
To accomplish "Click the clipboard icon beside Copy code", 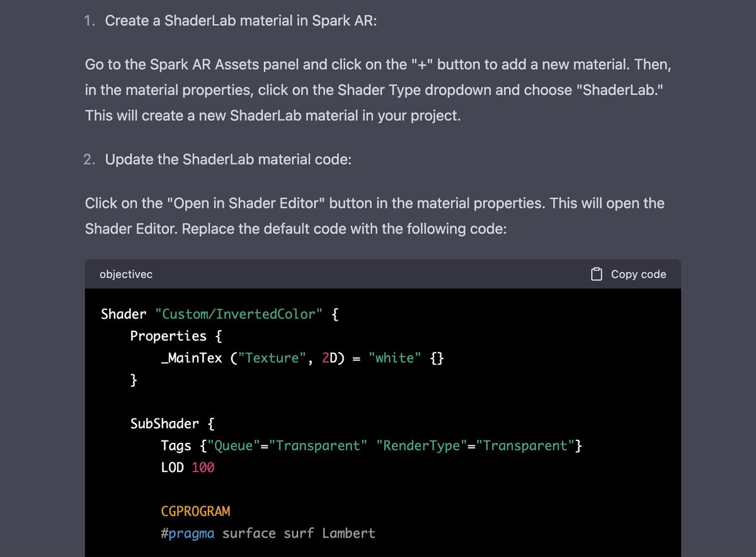I will [x=596, y=274].
